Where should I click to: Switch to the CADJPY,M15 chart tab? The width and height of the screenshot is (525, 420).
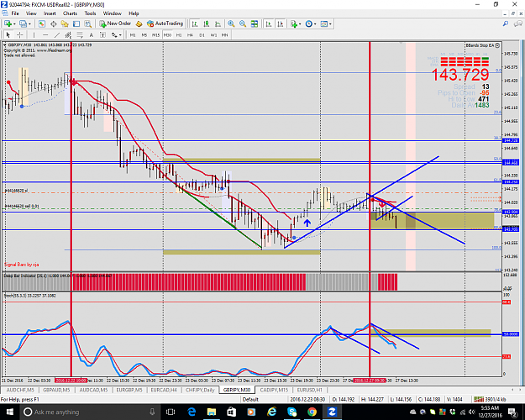(274, 390)
